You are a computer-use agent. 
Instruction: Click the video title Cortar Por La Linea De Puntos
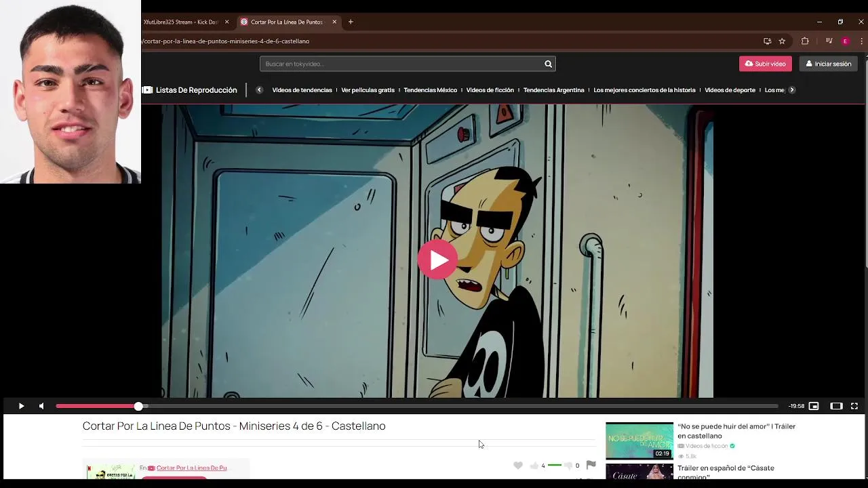[234, 426]
